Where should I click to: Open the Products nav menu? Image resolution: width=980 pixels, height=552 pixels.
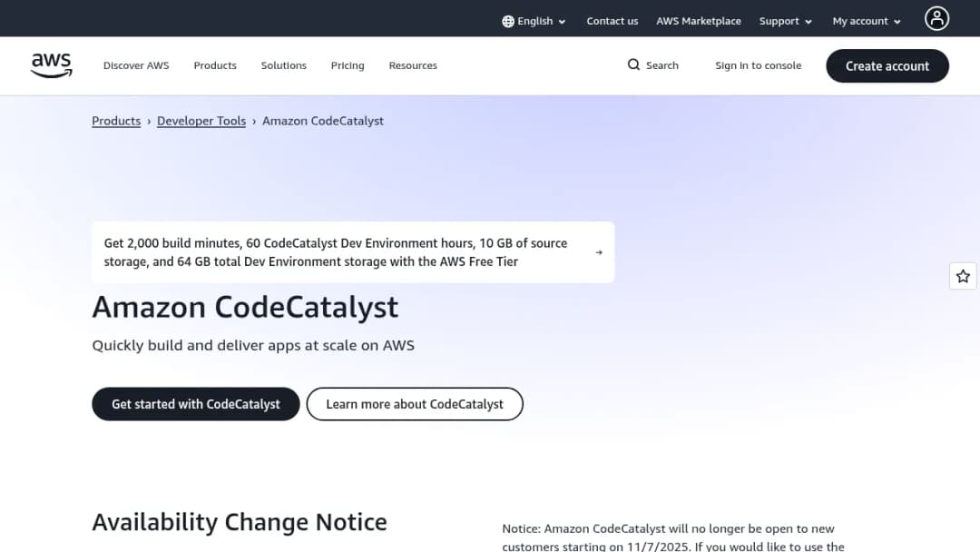(x=215, y=65)
